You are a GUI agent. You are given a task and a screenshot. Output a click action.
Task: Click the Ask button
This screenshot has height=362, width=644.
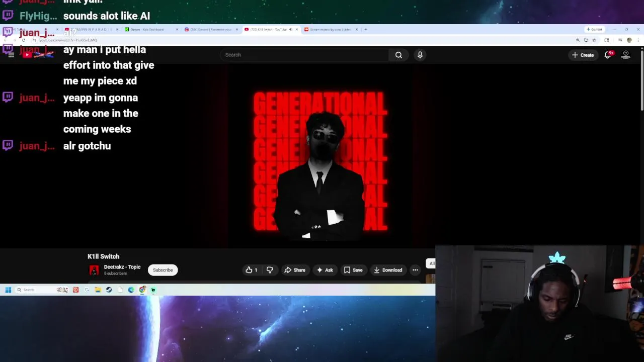pyautogui.click(x=325, y=270)
